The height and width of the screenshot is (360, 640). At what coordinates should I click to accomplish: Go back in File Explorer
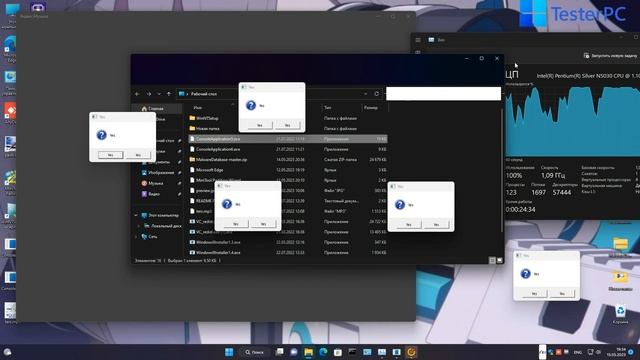(x=138, y=94)
